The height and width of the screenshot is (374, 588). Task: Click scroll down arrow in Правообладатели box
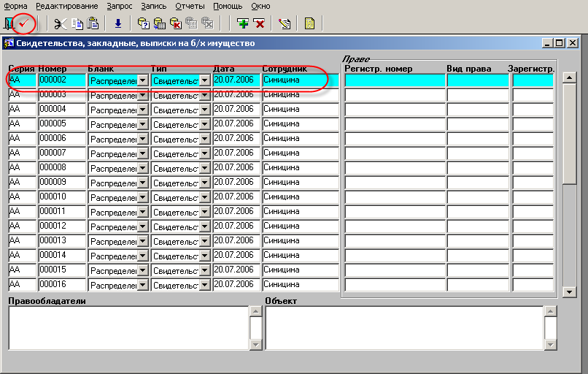[256, 344]
